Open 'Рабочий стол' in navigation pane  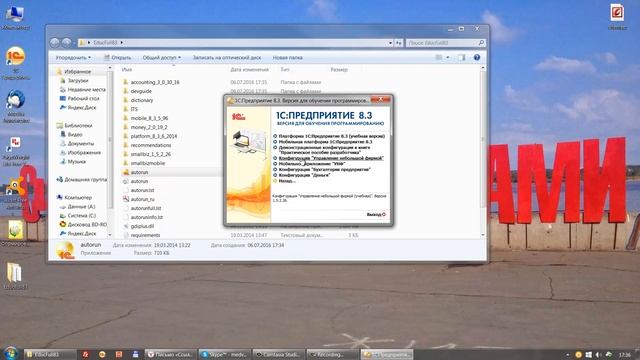point(83,98)
